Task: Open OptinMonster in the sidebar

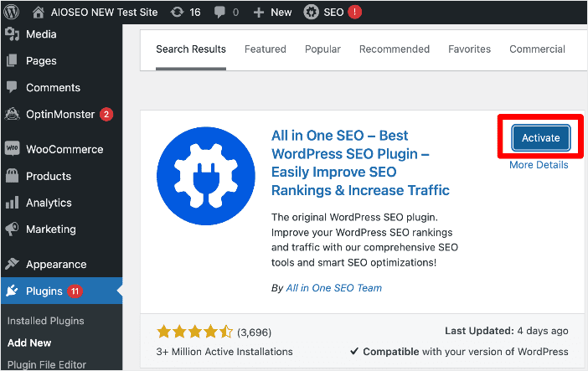Action: (x=60, y=114)
